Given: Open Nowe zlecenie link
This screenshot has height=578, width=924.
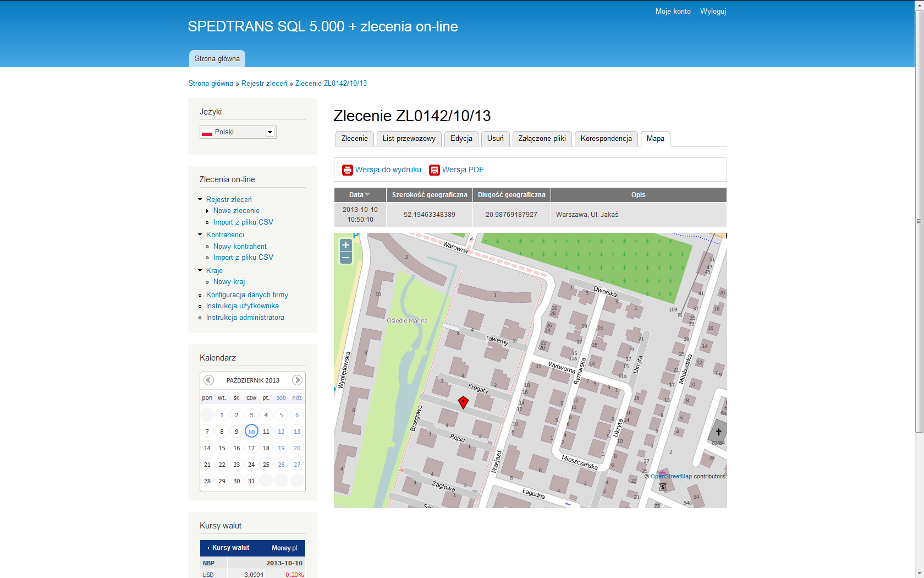Looking at the screenshot, I should (237, 211).
